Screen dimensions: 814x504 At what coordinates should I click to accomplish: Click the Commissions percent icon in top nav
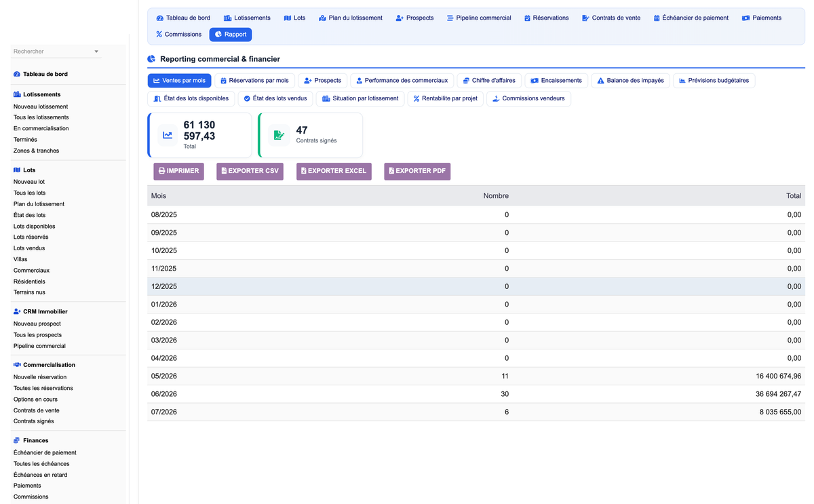[159, 35]
